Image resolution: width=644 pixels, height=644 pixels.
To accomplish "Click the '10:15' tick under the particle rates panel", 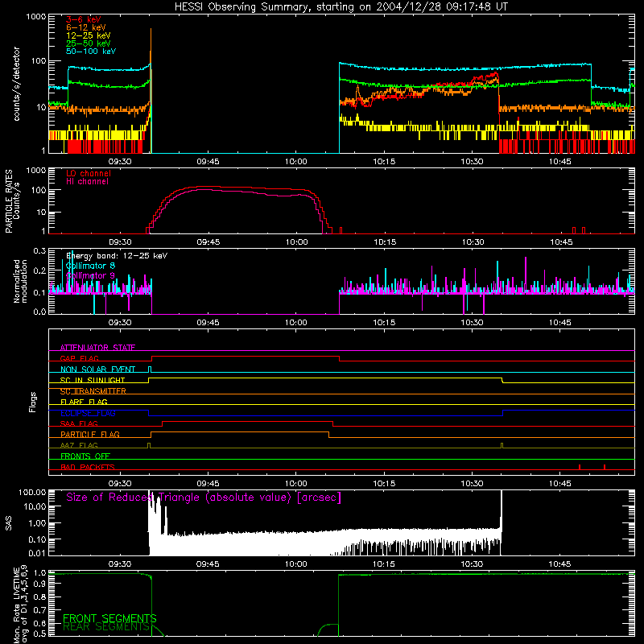I will 385,242.
